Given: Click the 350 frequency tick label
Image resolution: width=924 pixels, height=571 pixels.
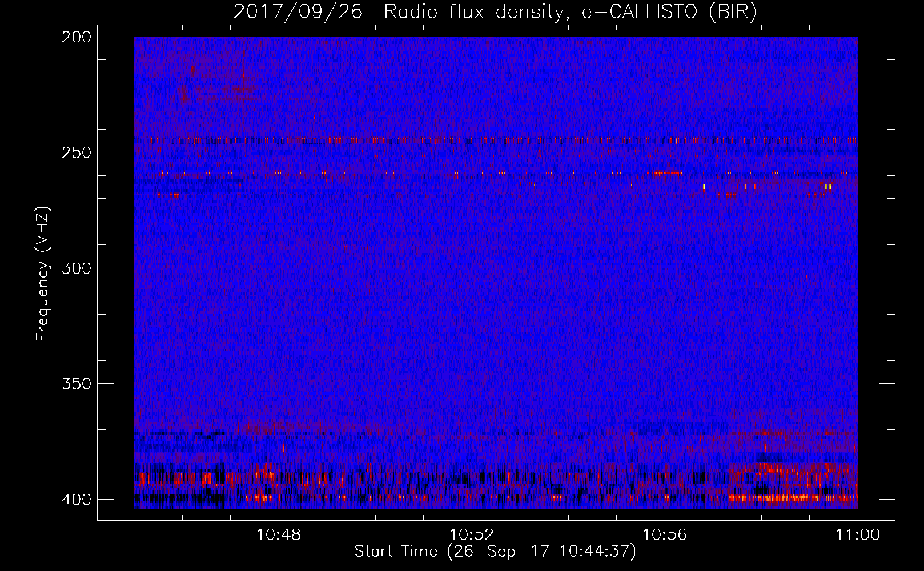Looking at the screenshot, I should [76, 384].
